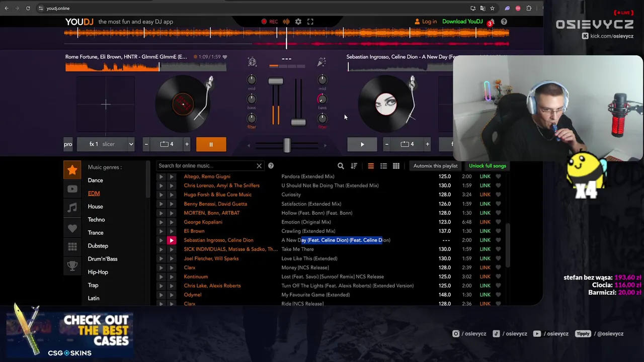Select the Dance genre
Viewport: 644px width, 362px height.
[x=96, y=180]
